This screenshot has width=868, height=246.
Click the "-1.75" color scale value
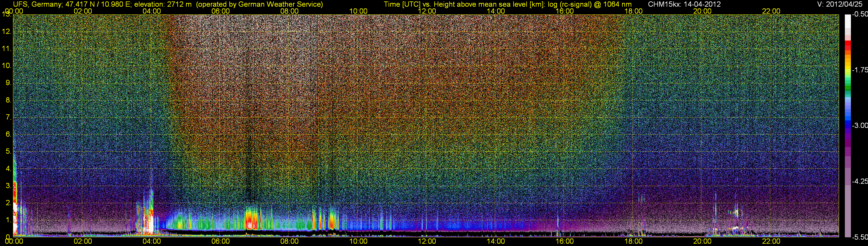point(860,70)
